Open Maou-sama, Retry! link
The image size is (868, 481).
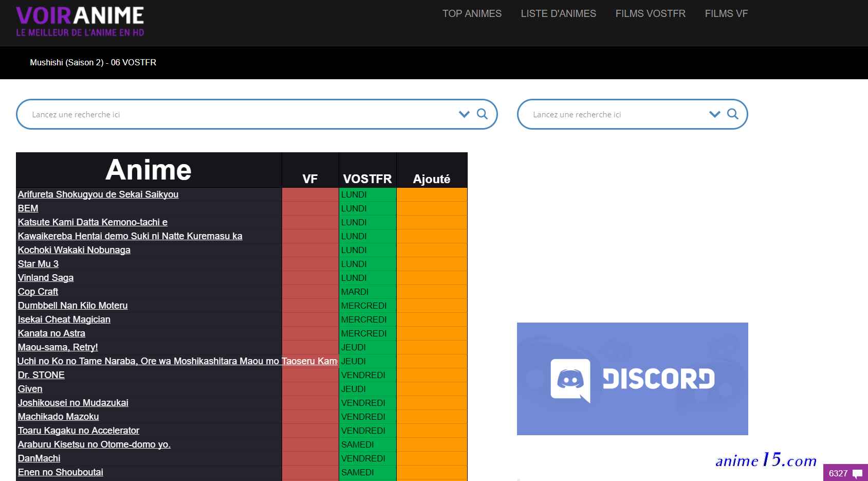coord(58,347)
